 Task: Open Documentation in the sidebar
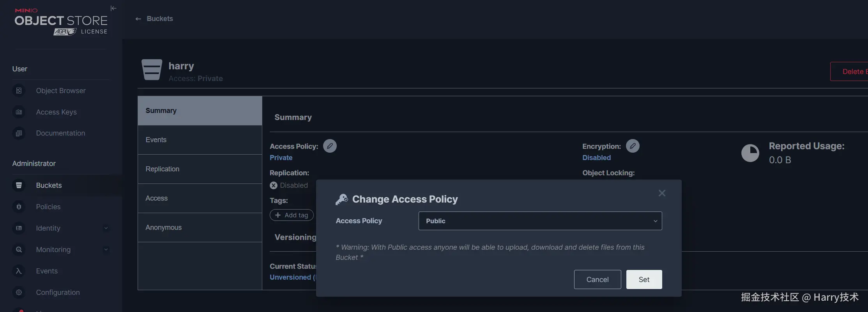[60, 133]
